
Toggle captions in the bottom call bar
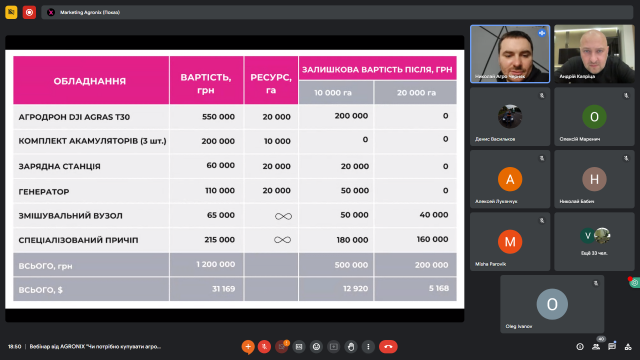pos(299,347)
